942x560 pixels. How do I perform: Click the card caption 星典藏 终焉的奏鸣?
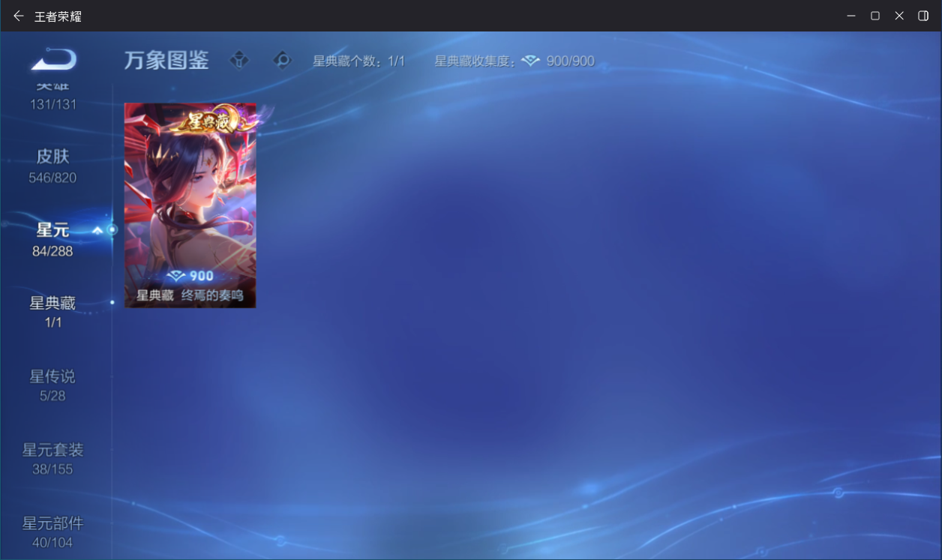(190, 296)
